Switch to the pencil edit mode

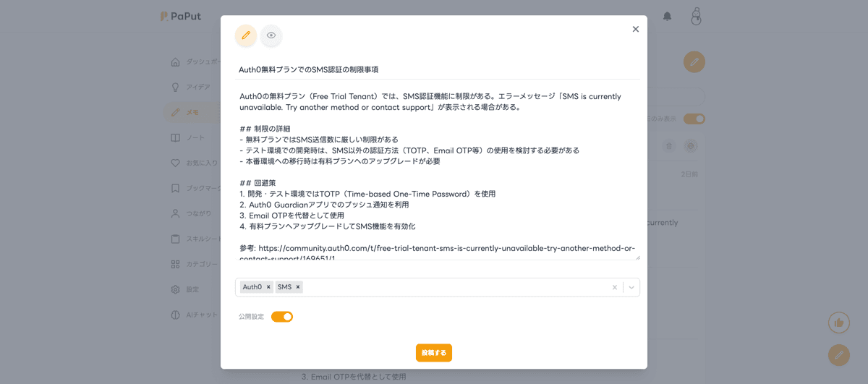tap(246, 35)
